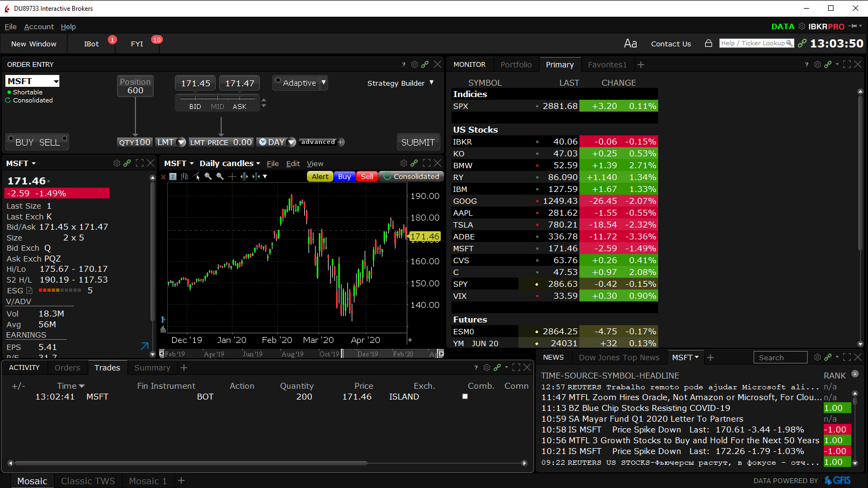Toggle the Consolidated data button on the chart
The height and width of the screenshot is (488, 868).
pos(411,176)
